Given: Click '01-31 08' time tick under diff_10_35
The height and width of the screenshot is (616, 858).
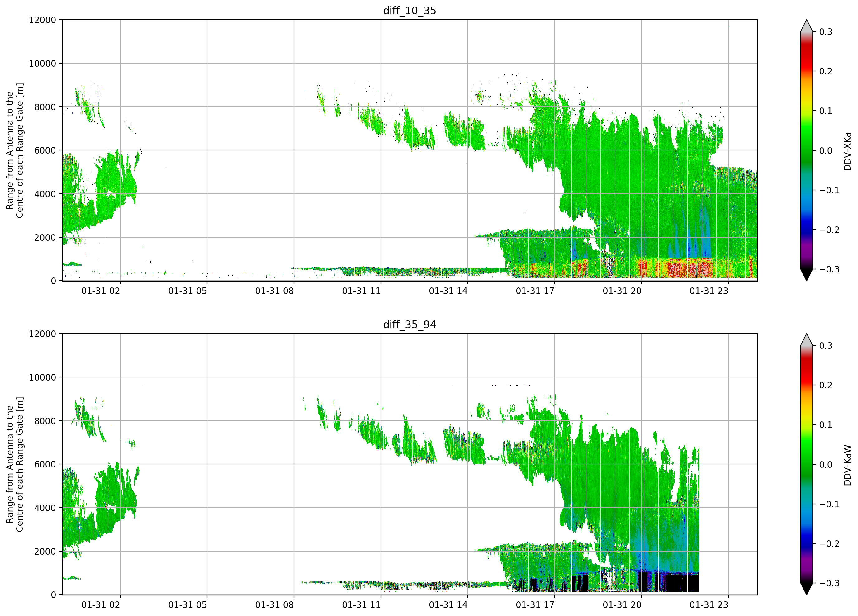Looking at the screenshot, I should pos(274,291).
